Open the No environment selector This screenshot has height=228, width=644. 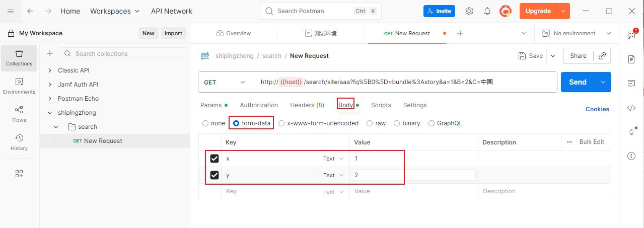coord(577,33)
